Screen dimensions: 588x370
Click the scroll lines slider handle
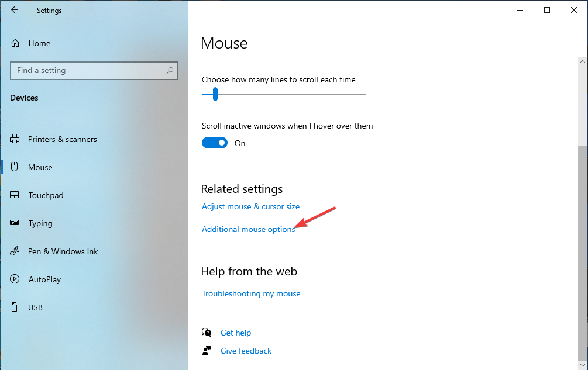(215, 94)
